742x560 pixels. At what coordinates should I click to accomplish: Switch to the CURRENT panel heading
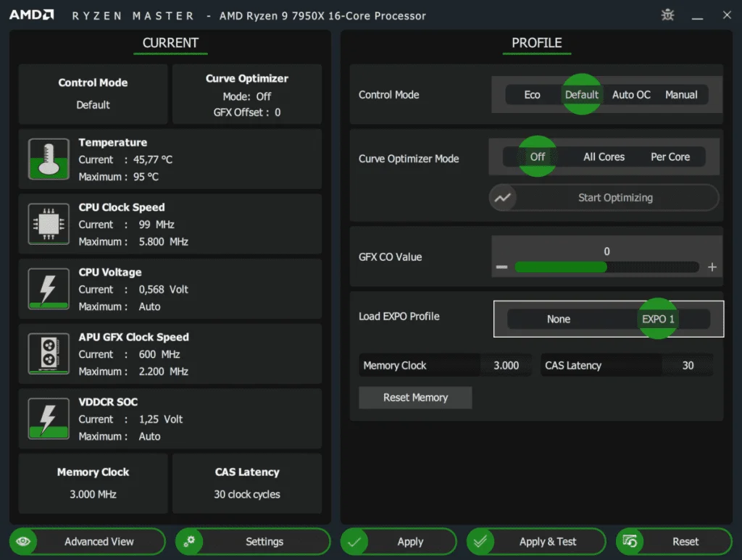point(170,43)
